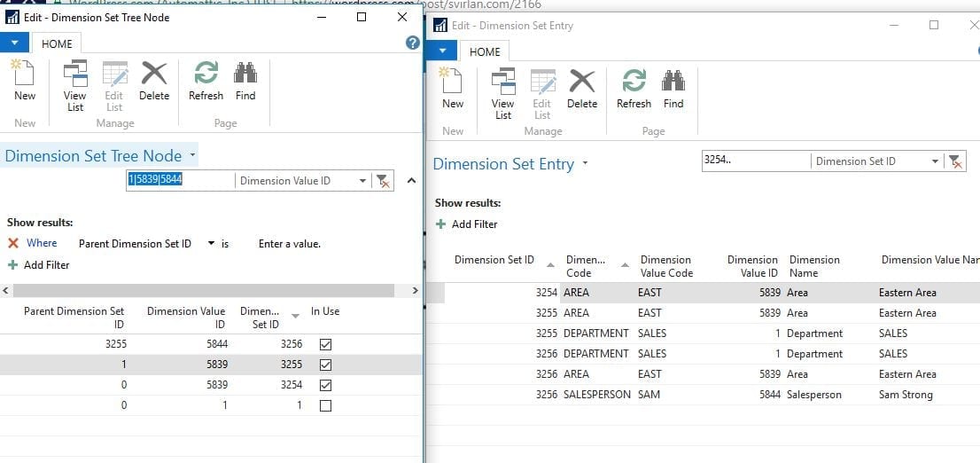The height and width of the screenshot is (463, 980).
Task: Click Delete in Dimension Set Entry window
Action: [x=582, y=90]
